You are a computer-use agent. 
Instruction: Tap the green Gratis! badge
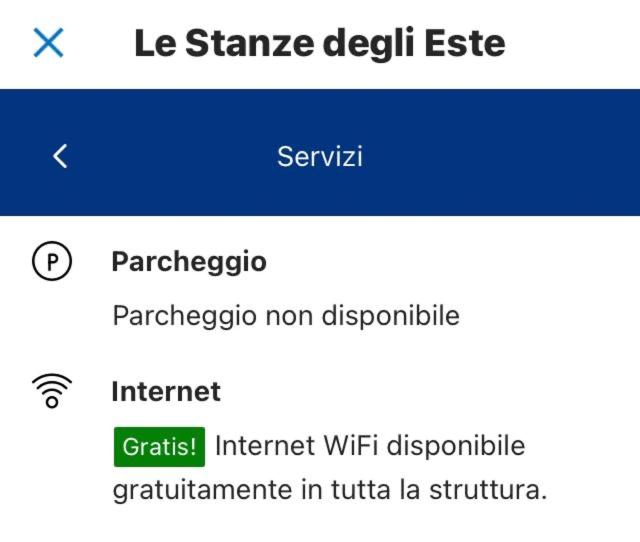159,446
